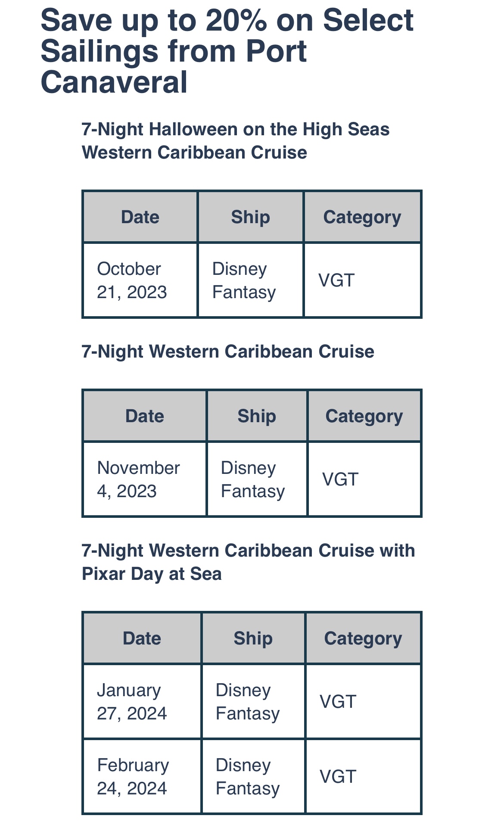Click the Pixar Day at Sea cruise heading
Image resolution: width=504 pixels, height=828 pixels.
pos(248,562)
